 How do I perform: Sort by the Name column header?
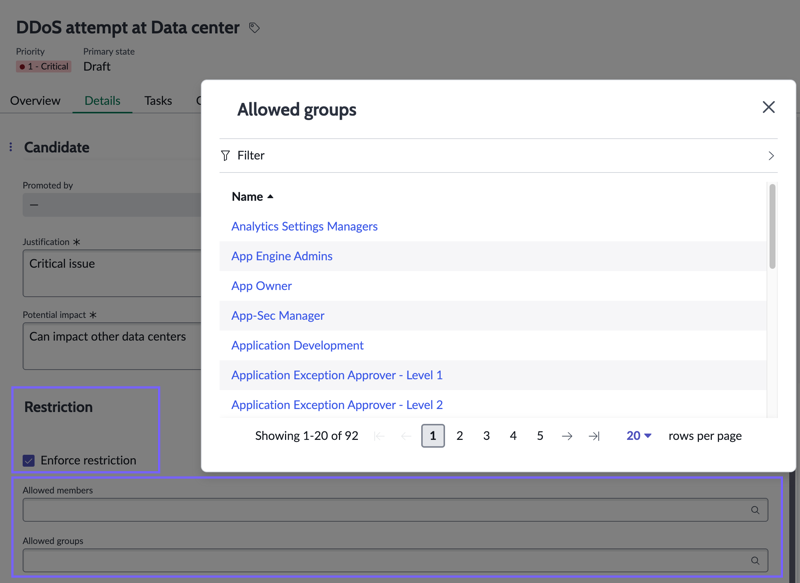point(253,196)
